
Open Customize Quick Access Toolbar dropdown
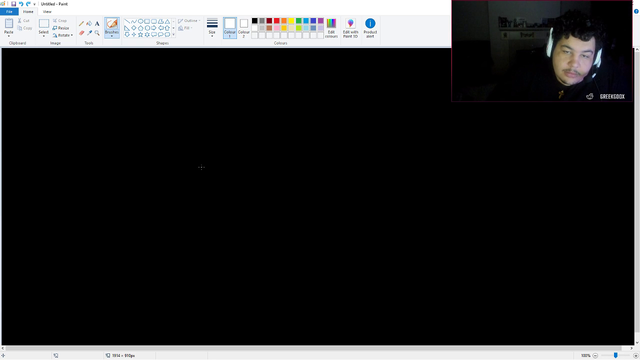(34, 4)
